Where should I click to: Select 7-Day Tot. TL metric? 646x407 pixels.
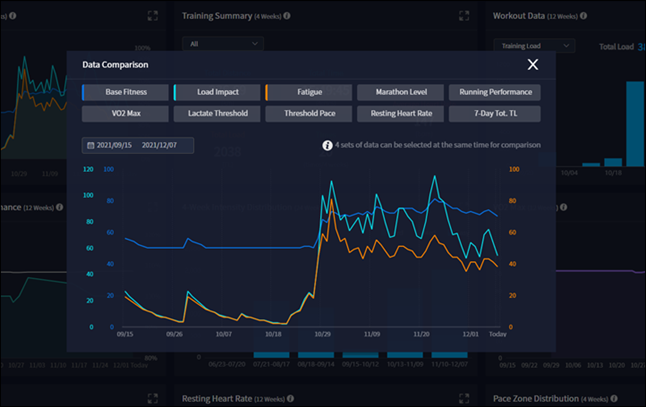click(x=495, y=114)
